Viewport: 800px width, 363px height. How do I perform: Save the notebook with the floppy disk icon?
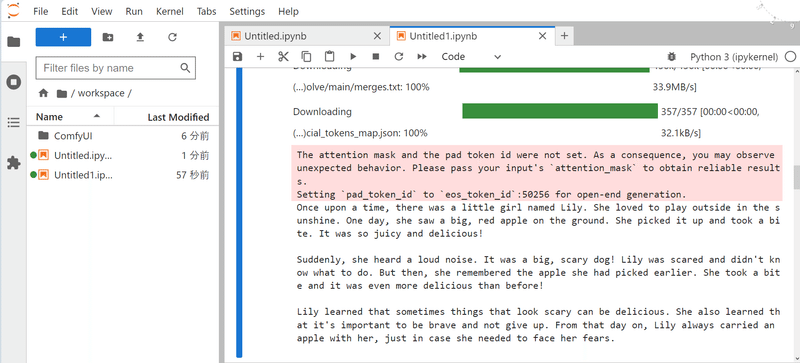coord(237,57)
